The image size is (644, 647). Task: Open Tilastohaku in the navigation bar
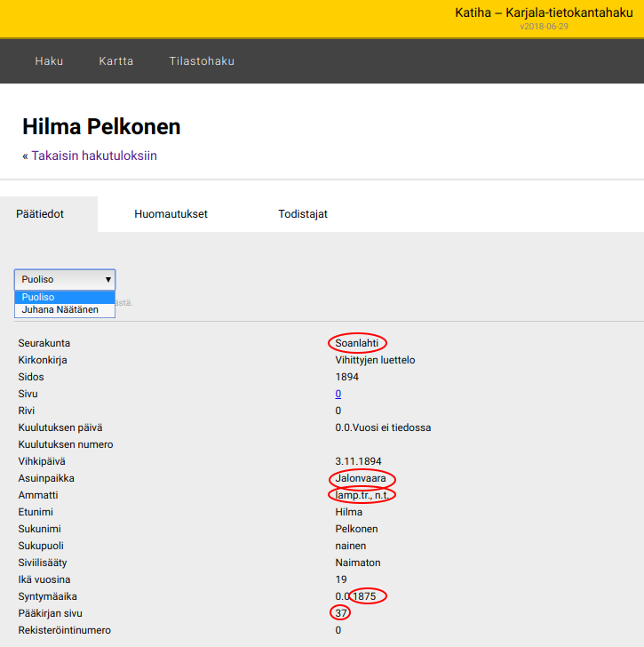click(202, 61)
